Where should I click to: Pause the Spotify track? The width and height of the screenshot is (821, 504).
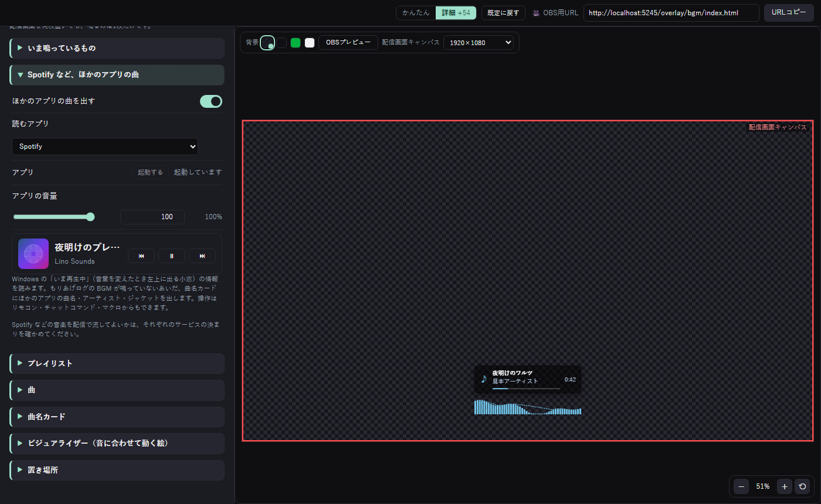click(172, 256)
